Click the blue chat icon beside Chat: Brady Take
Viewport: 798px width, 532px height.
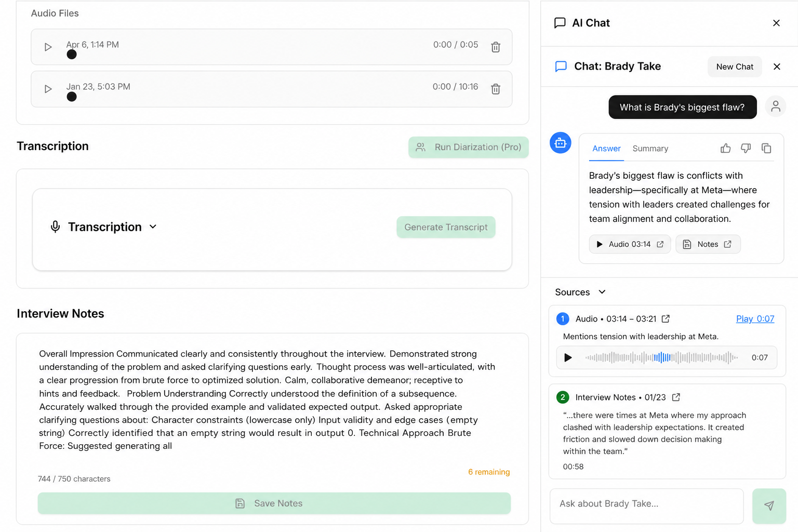click(x=561, y=66)
